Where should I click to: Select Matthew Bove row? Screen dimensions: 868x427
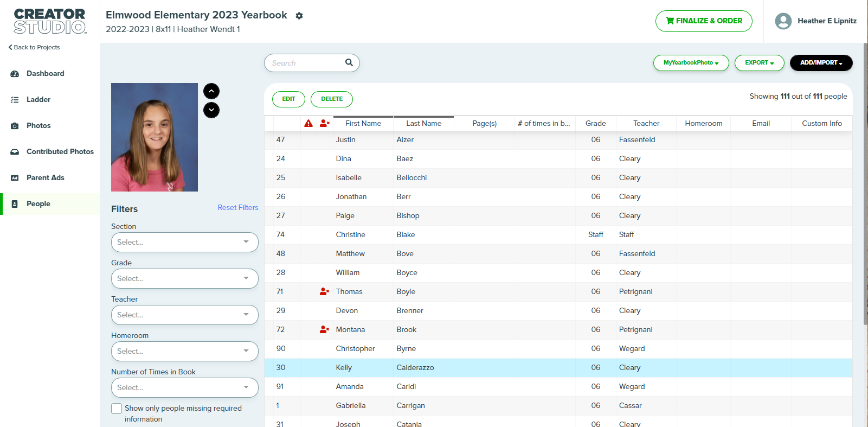558,254
